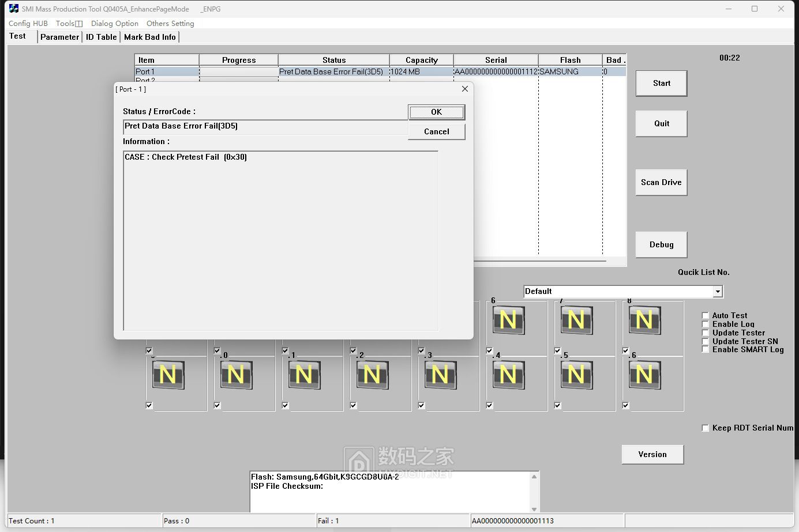Select the Port 7 drive icon
Image resolution: width=799 pixels, height=532 pixels.
(x=575, y=320)
